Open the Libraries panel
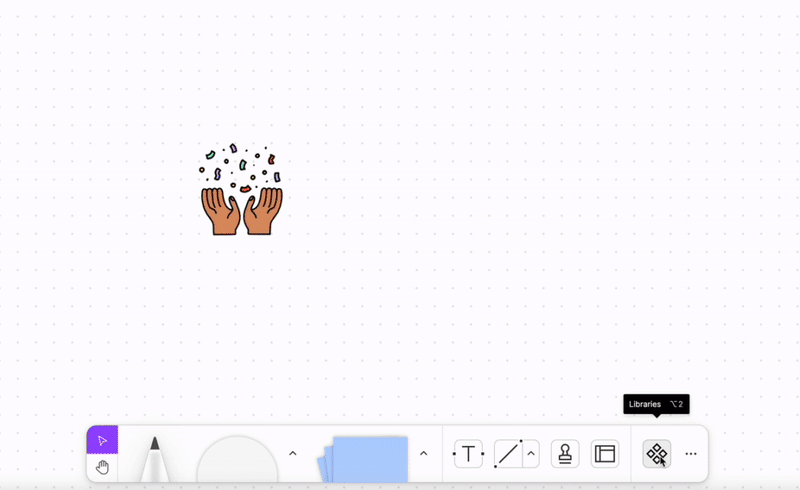Image resolution: width=800 pixels, height=490 pixels. 657,454
